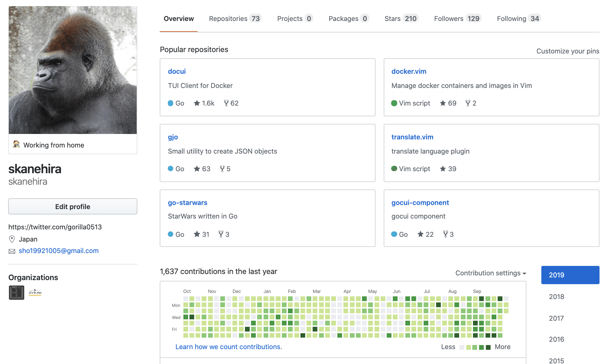Switch to the Overview tab
The image size is (609, 364).
pos(179,19)
